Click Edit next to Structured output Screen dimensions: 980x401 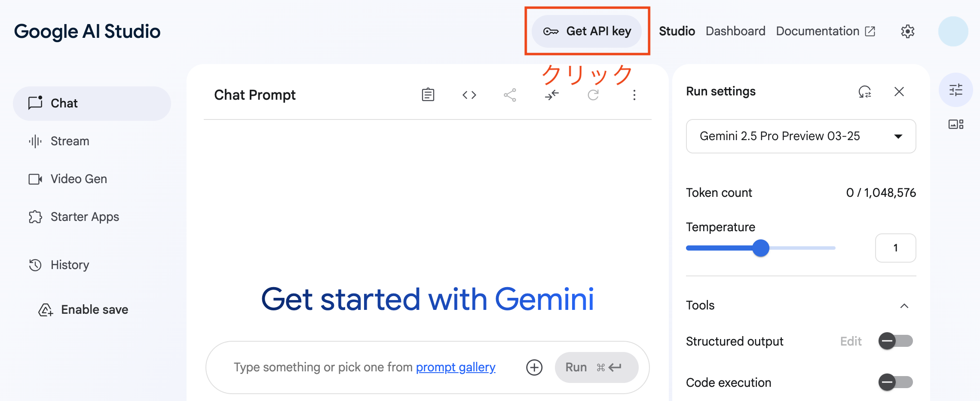[851, 341]
